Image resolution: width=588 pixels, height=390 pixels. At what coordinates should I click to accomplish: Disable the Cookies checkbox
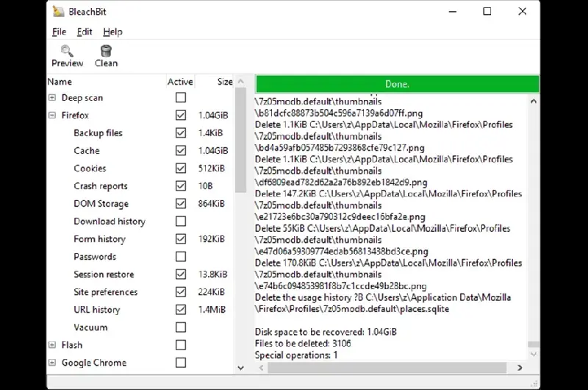[181, 169]
